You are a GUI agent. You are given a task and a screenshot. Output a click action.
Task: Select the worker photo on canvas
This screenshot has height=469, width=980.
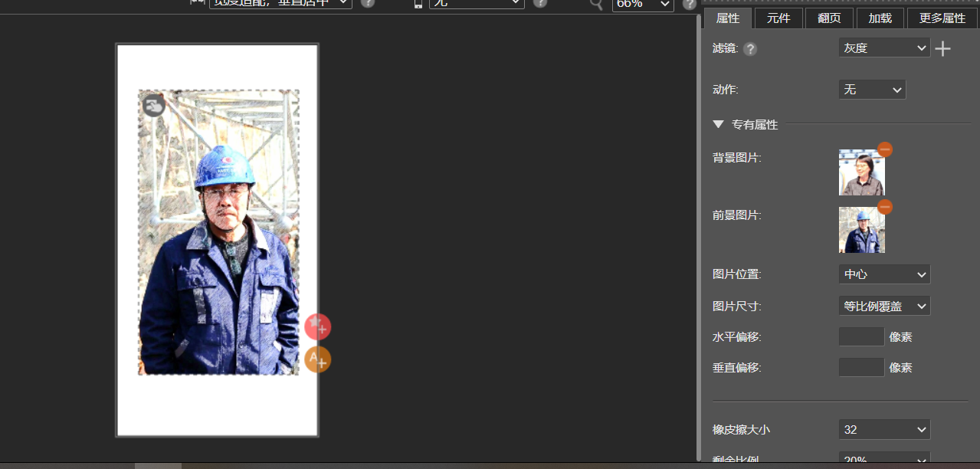coord(218,232)
